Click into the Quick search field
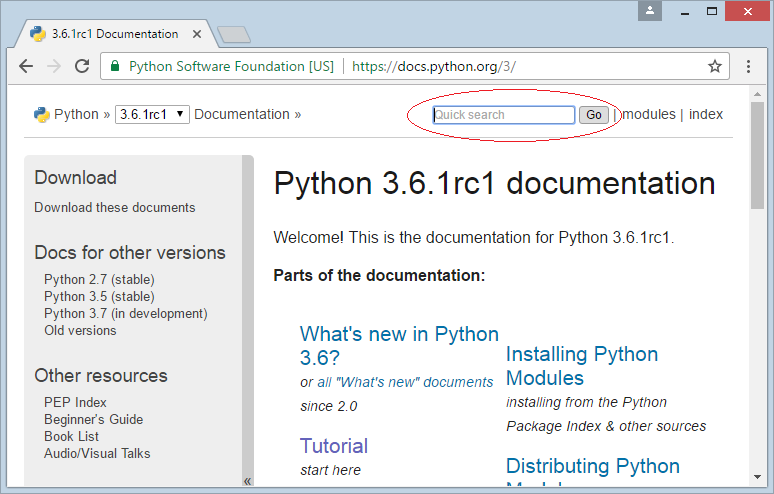 pyautogui.click(x=503, y=115)
